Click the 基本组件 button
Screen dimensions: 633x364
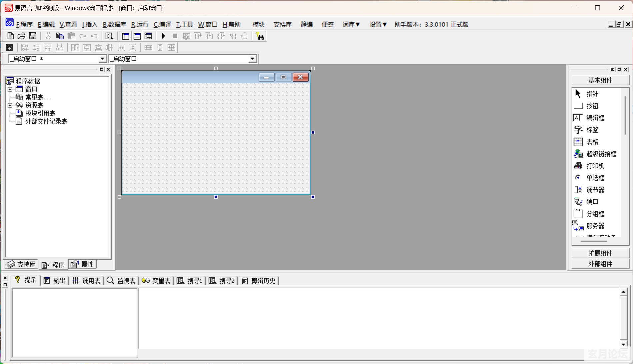pos(600,80)
